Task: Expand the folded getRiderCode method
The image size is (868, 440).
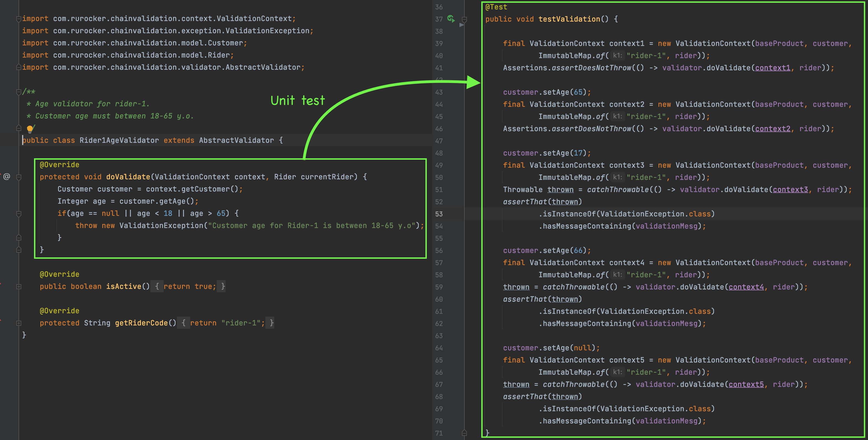Action: tap(19, 323)
